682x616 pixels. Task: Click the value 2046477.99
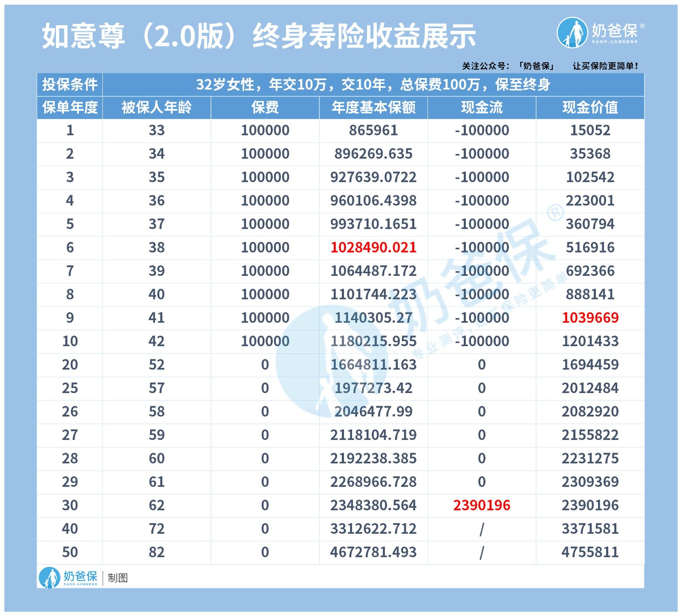(373, 412)
